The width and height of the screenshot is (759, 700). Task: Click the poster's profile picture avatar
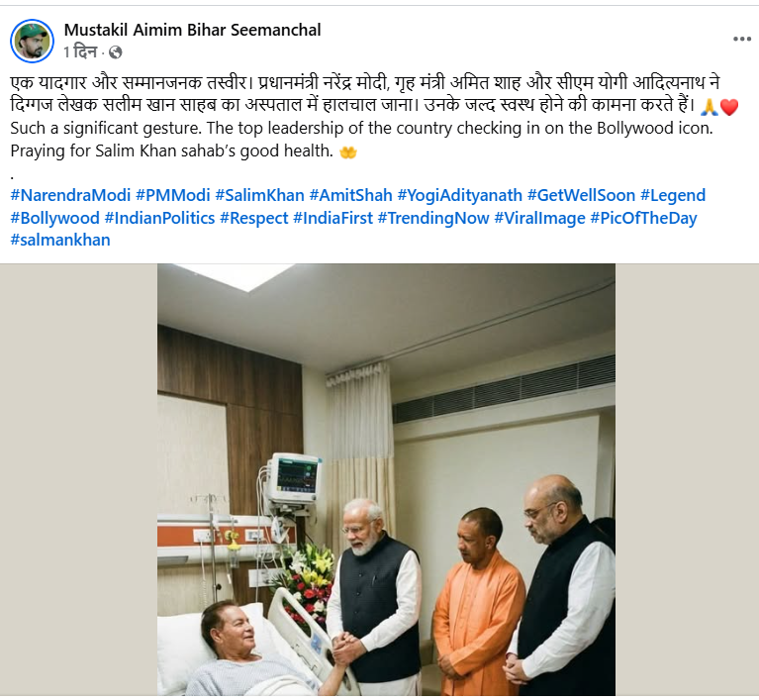point(32,42)
